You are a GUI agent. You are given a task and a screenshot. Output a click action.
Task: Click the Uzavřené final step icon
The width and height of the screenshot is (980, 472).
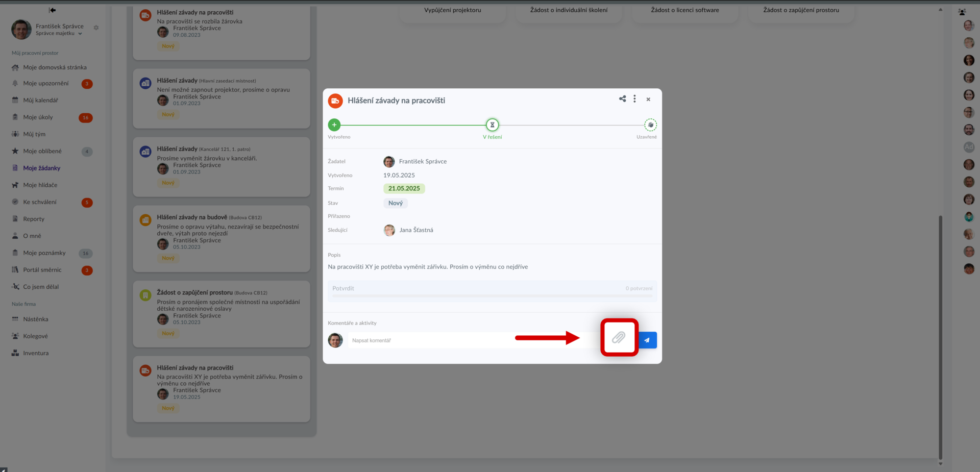point(650,125)
